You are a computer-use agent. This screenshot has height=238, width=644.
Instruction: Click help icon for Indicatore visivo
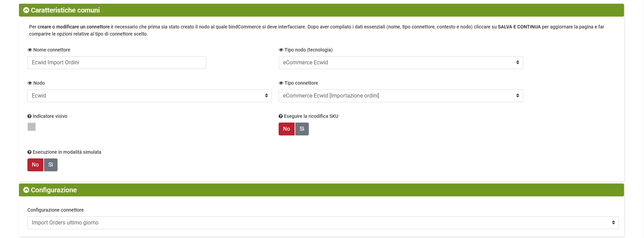pos(29,116)
